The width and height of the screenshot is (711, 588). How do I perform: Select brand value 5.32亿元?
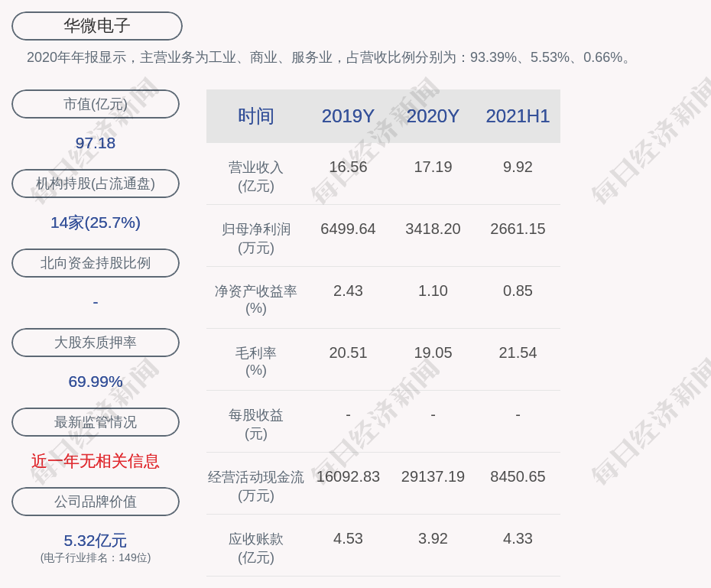[x=96, y=541]
